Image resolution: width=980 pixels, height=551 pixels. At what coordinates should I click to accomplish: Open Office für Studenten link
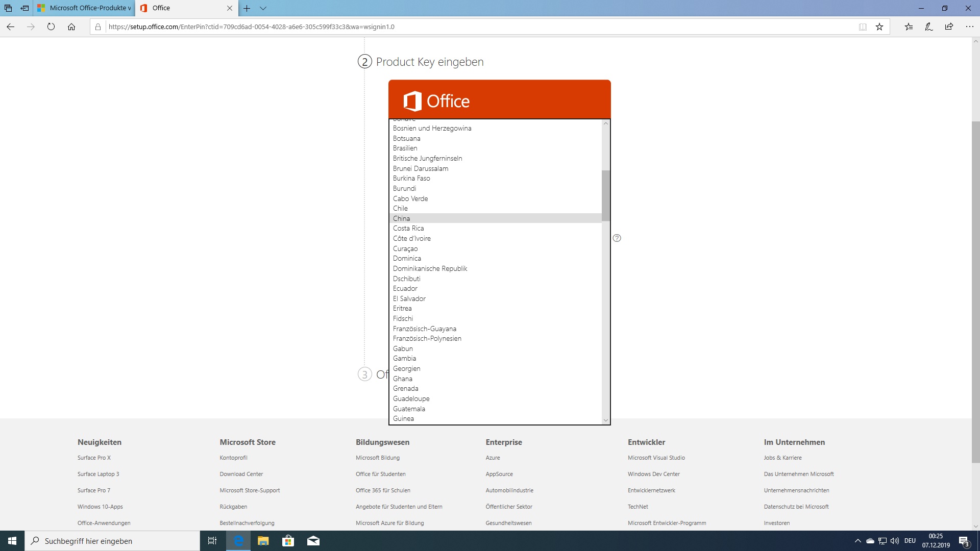point(380,474)
